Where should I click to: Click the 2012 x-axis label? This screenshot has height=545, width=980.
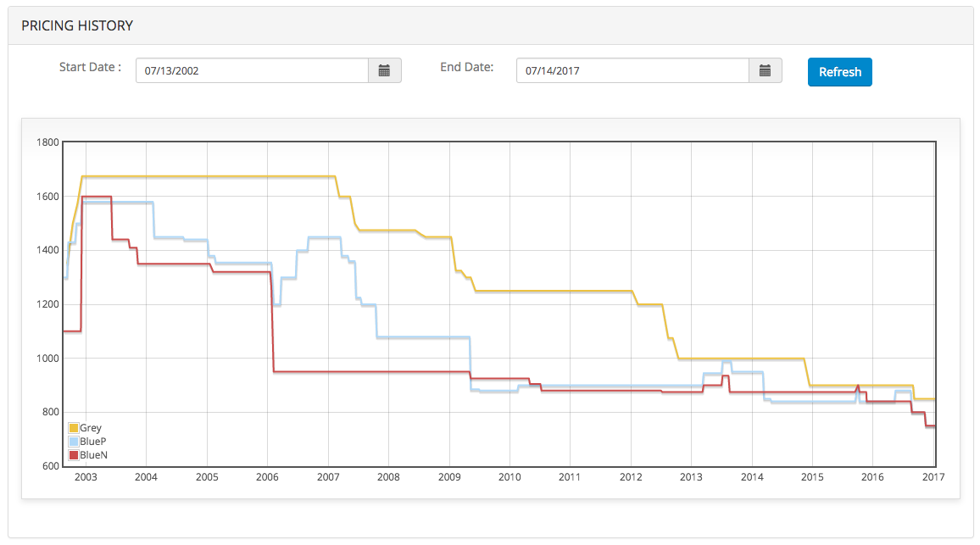[x=632, y=477]
